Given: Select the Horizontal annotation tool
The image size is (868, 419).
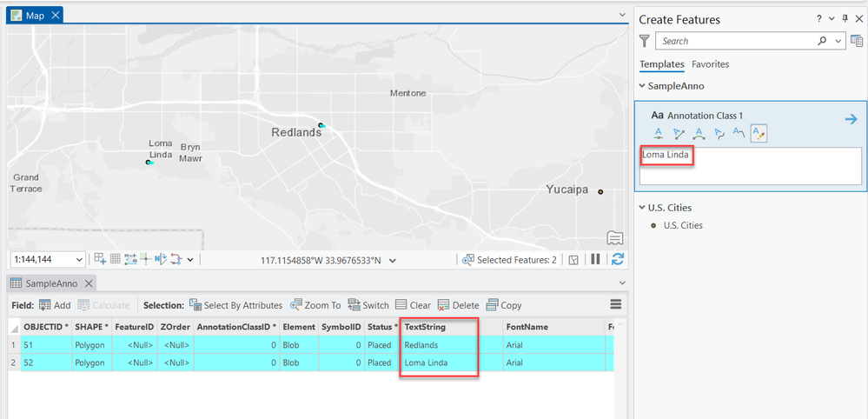Looking at the screenshot, I should (x=659, y=133).
